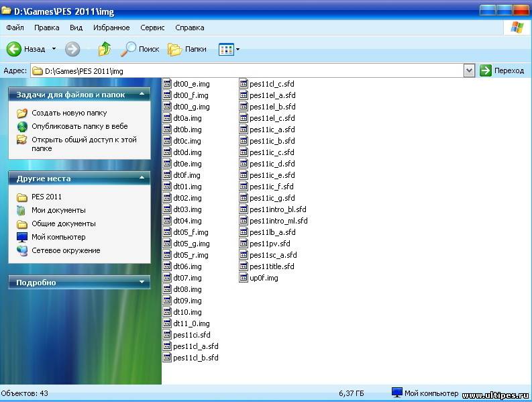Image resolution: width=532 pixels, height=402 pixels.
Task: Click the Forward navigation arrow icon
Action: [72, 49]
